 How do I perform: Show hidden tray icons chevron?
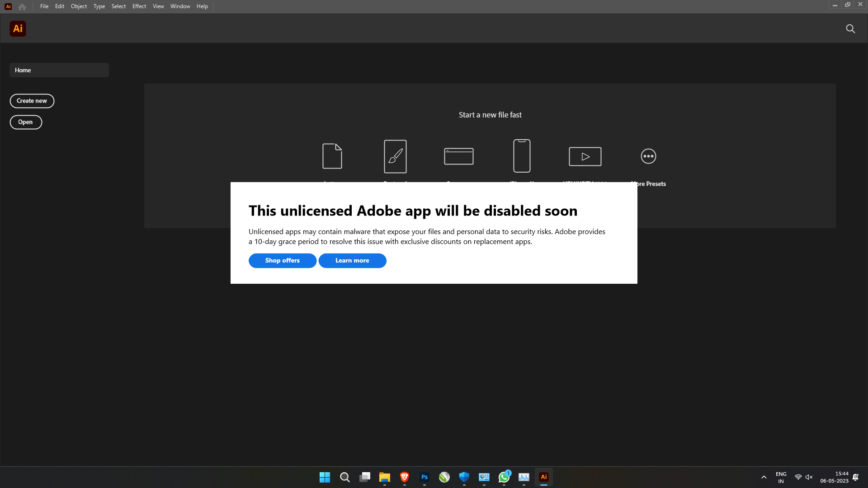(x=764, y=477)
